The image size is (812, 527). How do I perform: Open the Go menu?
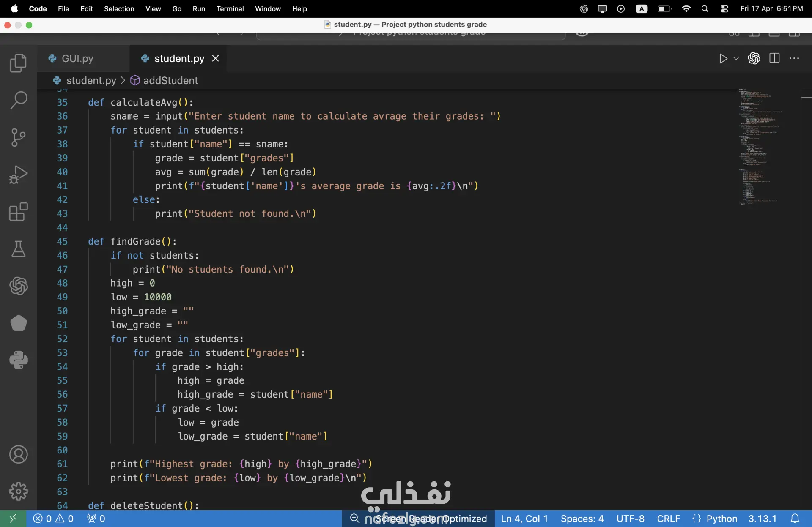[177, 8]
